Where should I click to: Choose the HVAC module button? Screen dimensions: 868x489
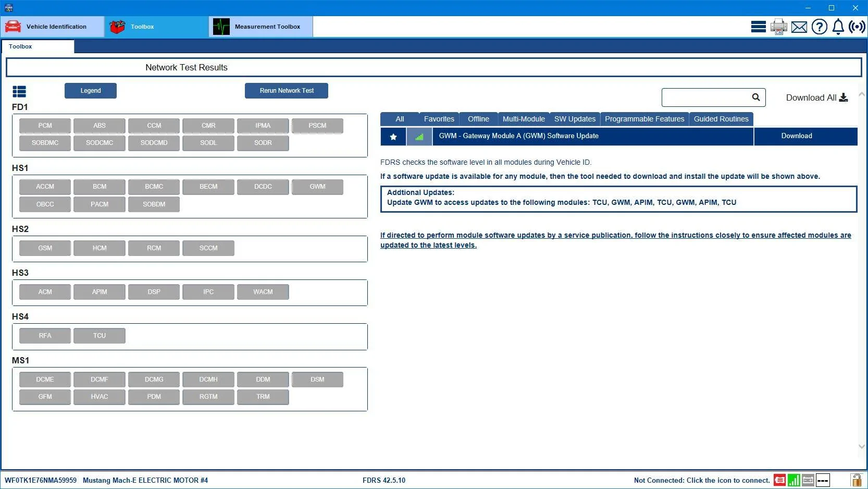[100, 397]
